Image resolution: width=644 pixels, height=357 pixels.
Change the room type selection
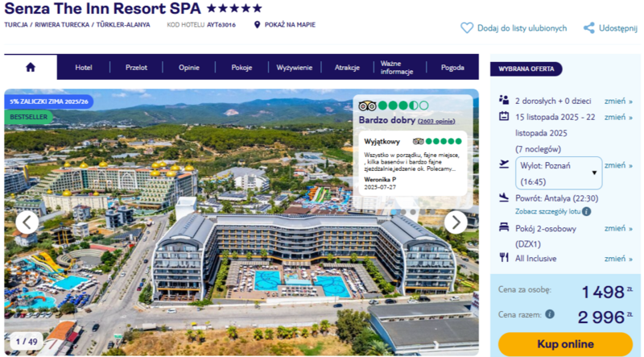click(x=618, y=229)
